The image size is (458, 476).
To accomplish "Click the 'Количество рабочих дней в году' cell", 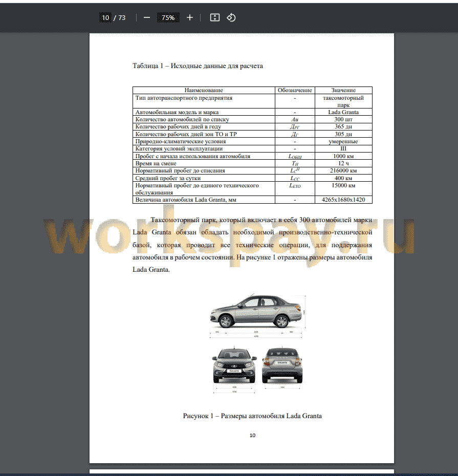I will 204,126.
